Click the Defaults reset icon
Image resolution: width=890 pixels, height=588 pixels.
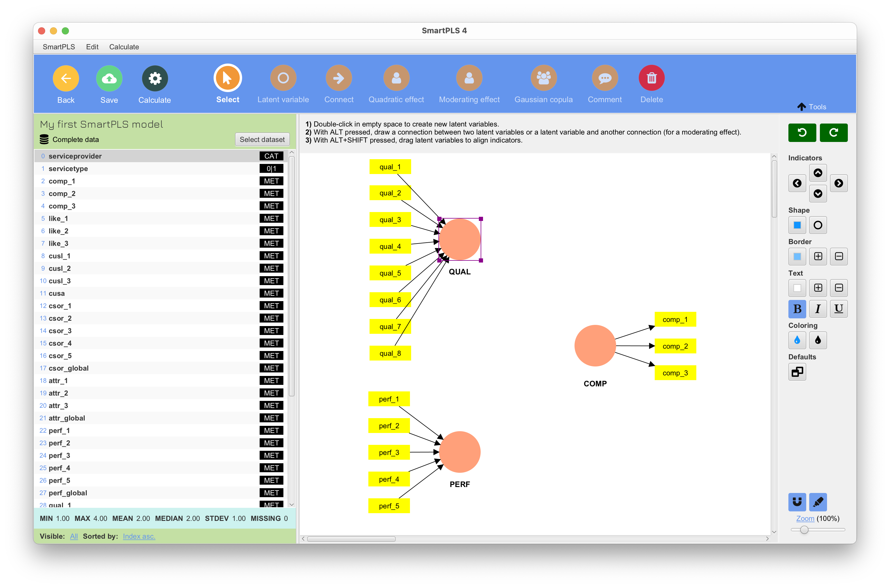797,372
